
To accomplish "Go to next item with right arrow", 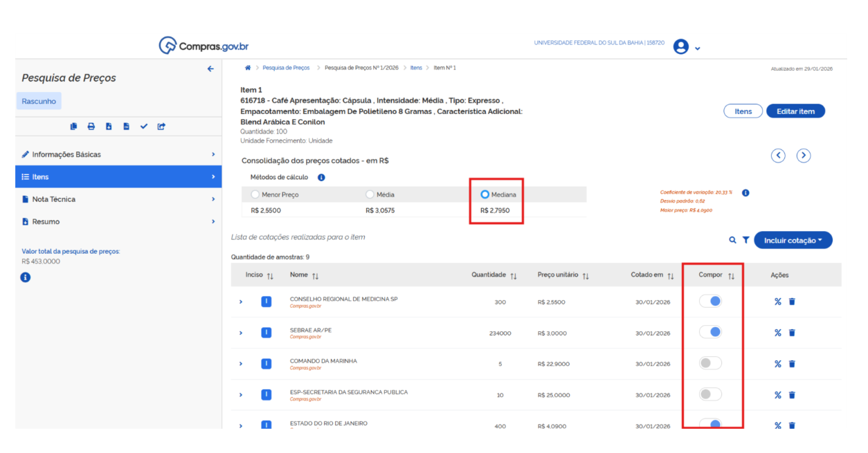I will coord(803,156).
